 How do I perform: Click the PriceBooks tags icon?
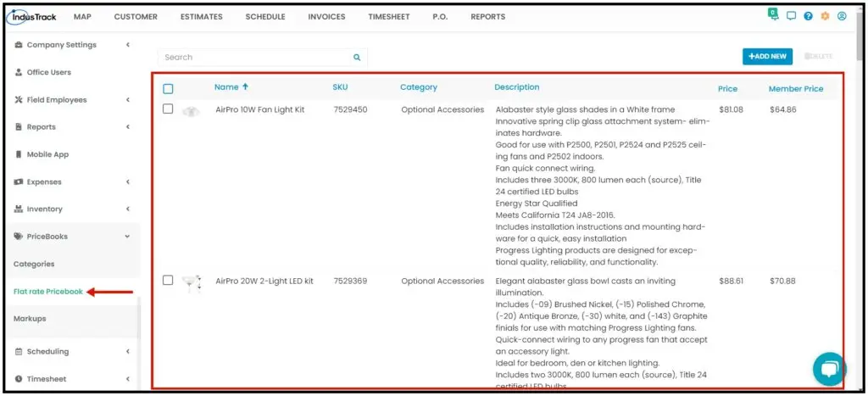coord(19,237)
